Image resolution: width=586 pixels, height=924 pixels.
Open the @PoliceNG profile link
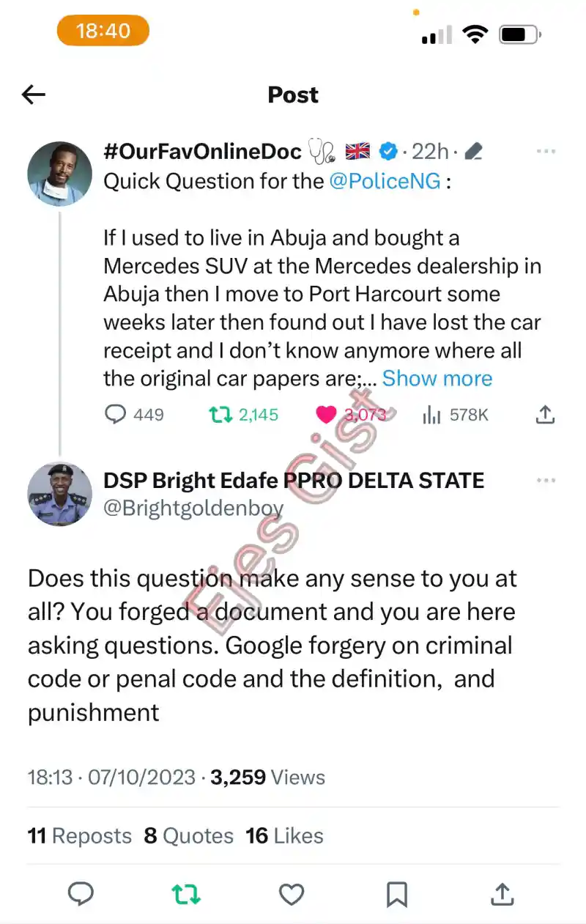pos(385,180)
